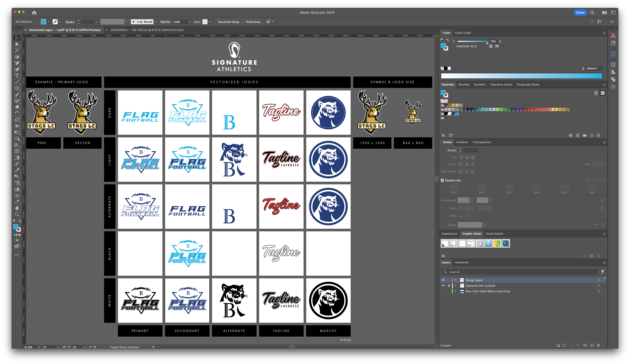Viewport: 630px width, 364px height.
Task: Switch to the Artboards tab
Action: [461, 262]
